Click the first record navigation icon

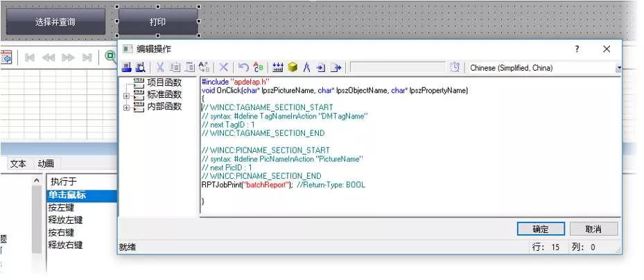[30, 58]
